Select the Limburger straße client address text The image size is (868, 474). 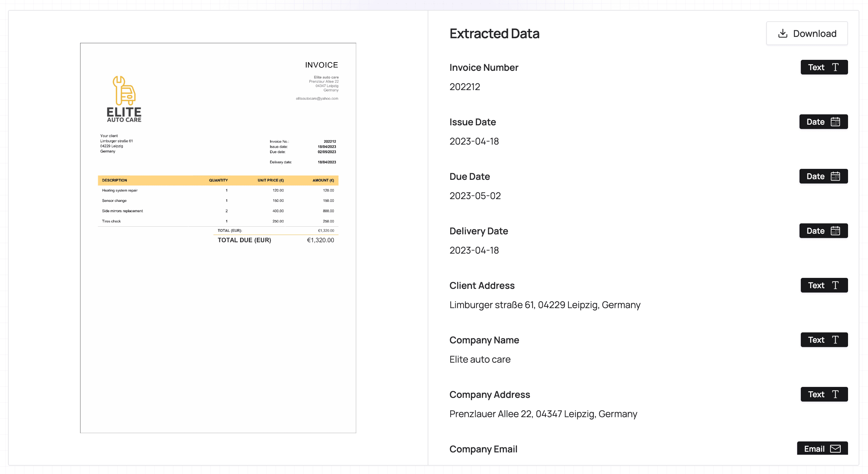pos(545,305)
